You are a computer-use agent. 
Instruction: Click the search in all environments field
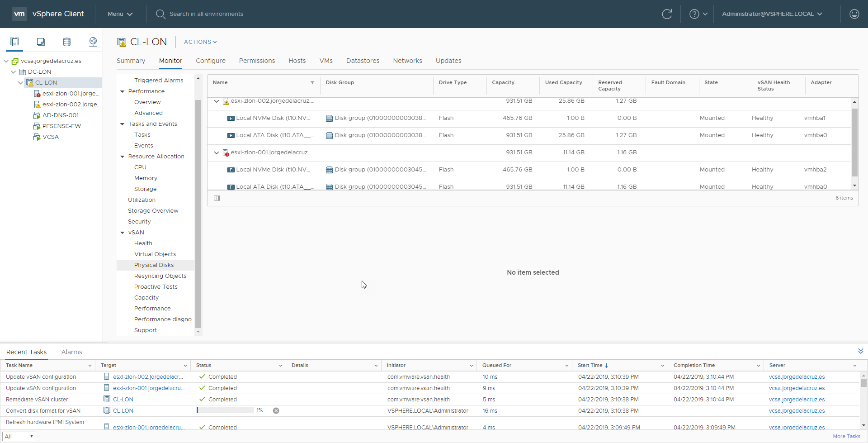[x=206, y=14]
